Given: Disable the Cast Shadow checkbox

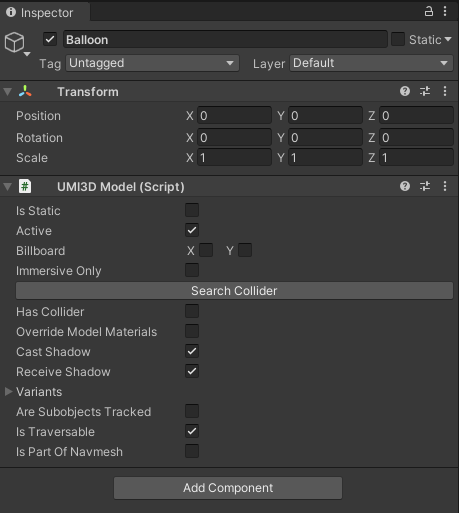Looking at the screenshot, I should 192,351.
